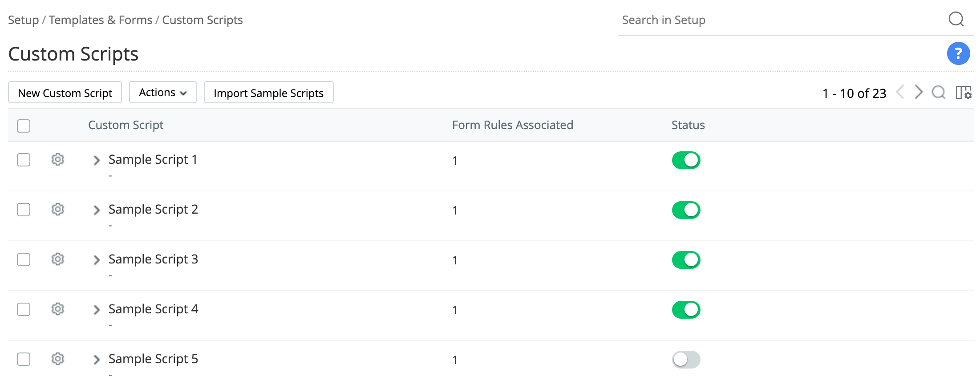Viewport: 980px width, 389px height.
Task: Open the Actions dropdown
Action: tap(162, 93)
